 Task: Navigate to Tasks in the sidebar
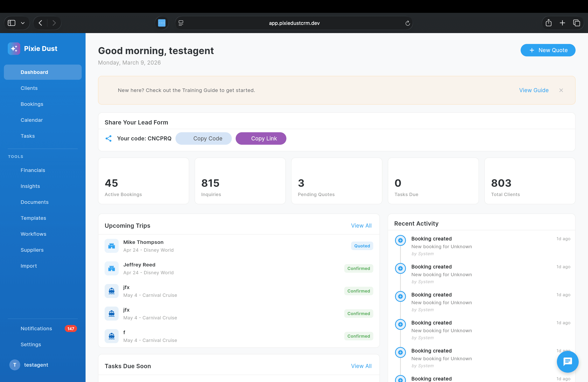43,136
